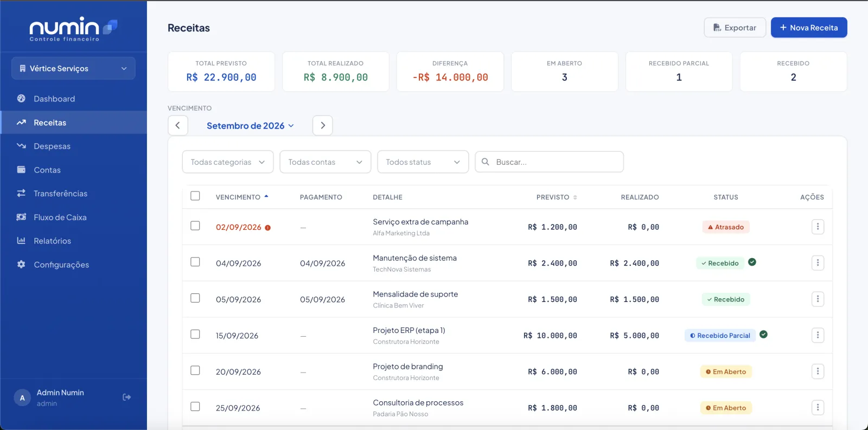The height and width of the screenshot is (430, 868).
Task: Click the Em Aberto summary card
Action: (x=564, y=72)
